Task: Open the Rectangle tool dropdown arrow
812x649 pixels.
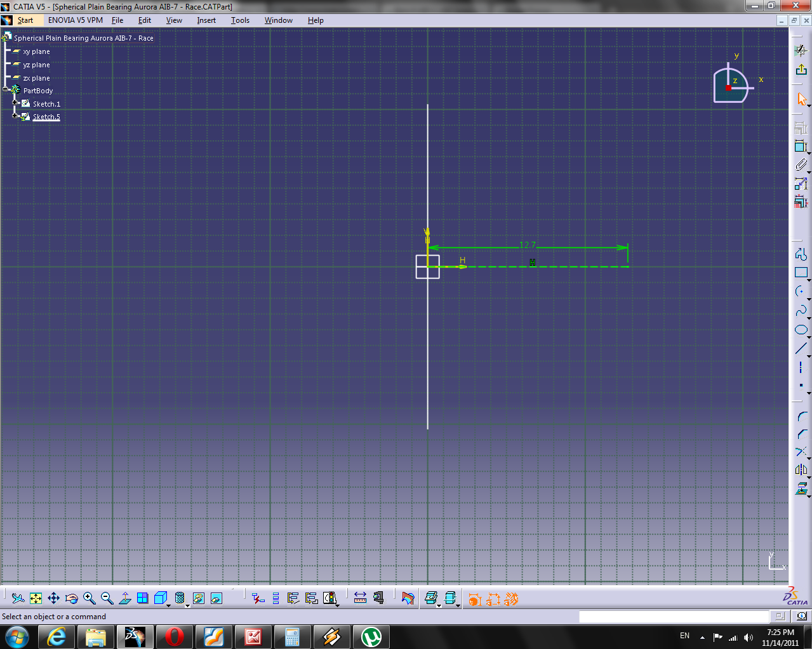Action: point(809,279)
